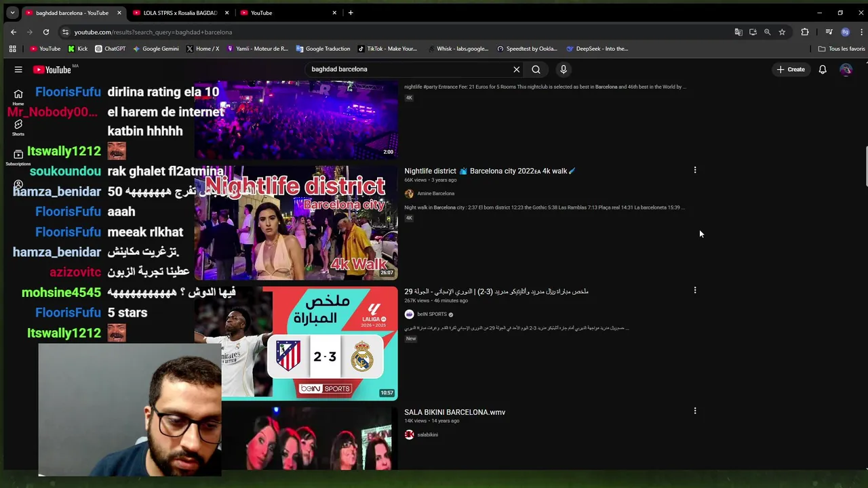The image size is (868, 488).
Task: Open the Create button
Action: [x=791, y=69]
